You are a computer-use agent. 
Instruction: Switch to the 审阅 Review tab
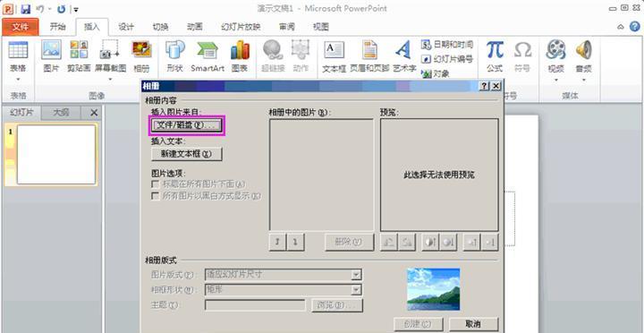tap(287, 27)
